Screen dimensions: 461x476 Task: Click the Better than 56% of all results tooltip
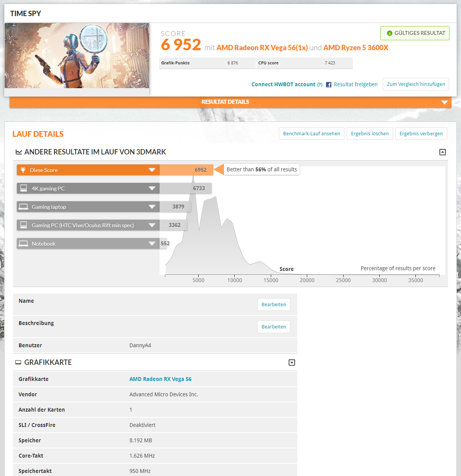(x=262, y=169)
